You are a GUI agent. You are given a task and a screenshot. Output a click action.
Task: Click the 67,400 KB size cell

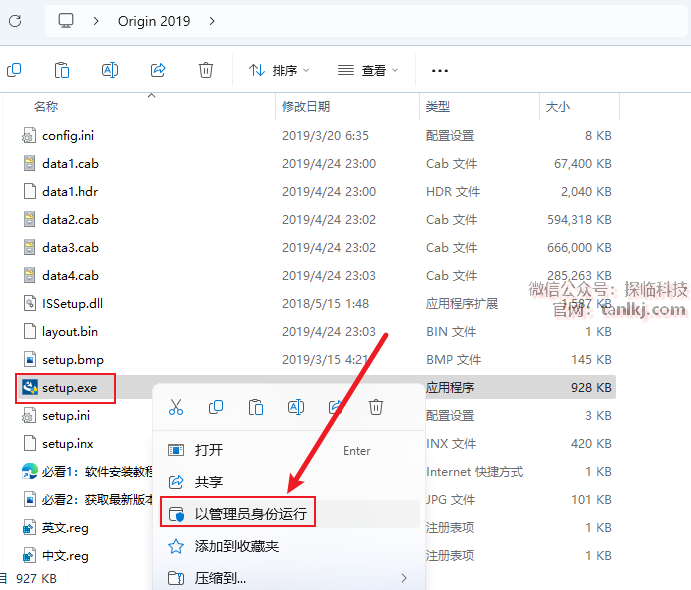pos(583,163)
